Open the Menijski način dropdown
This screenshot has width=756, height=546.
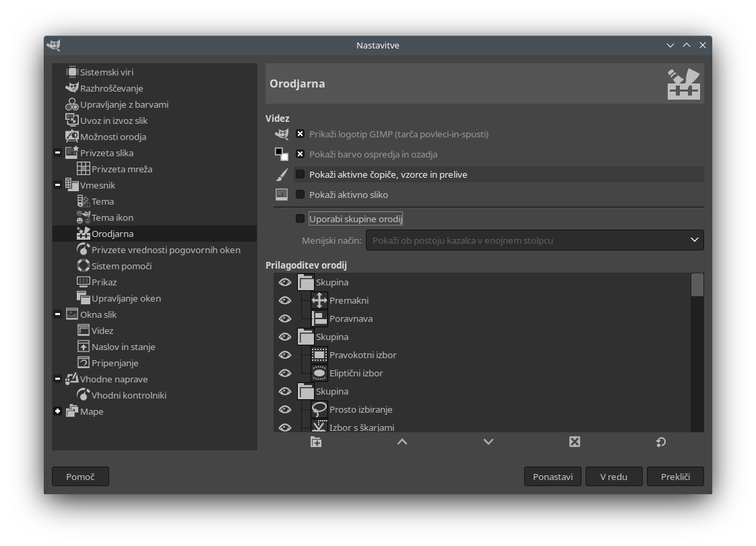[535, 240]
